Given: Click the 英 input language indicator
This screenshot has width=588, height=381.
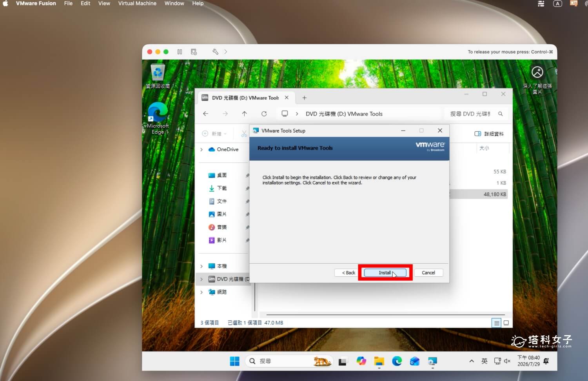Looking at the screenshot, I should [485, 361].
